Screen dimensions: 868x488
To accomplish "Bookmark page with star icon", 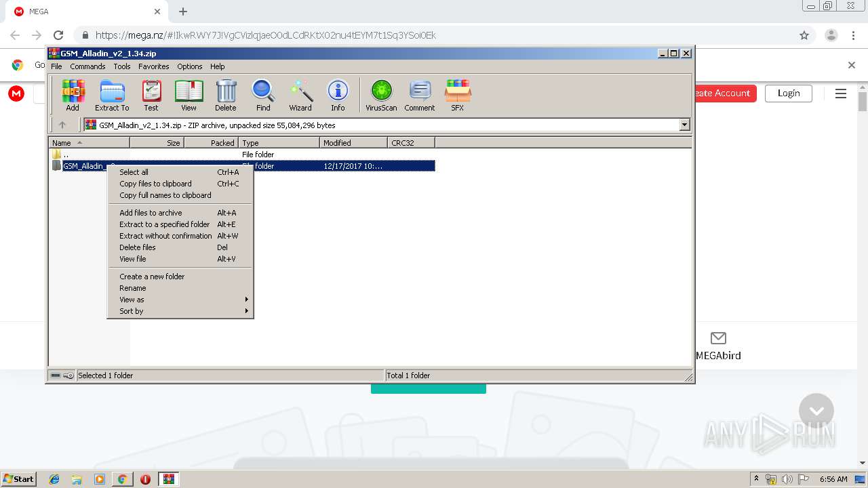I will point(804,35).
